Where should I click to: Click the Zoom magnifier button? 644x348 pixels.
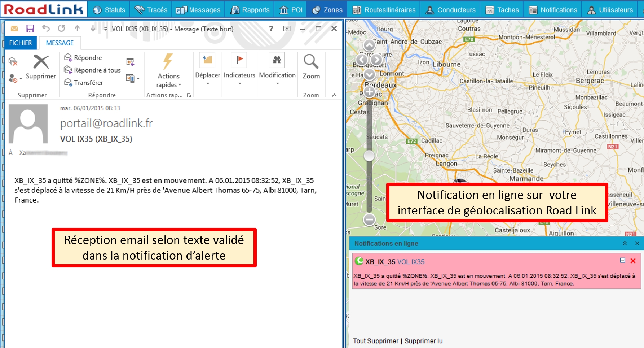coord(311,66)
